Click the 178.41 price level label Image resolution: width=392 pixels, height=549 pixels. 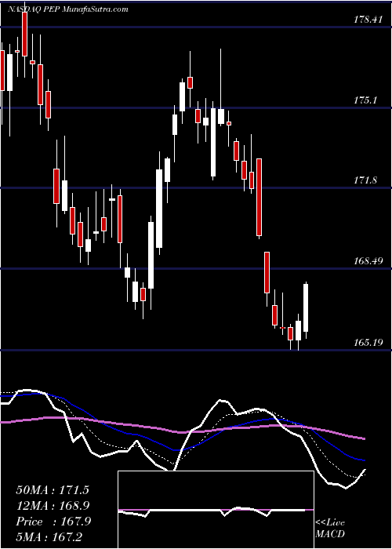368,20
